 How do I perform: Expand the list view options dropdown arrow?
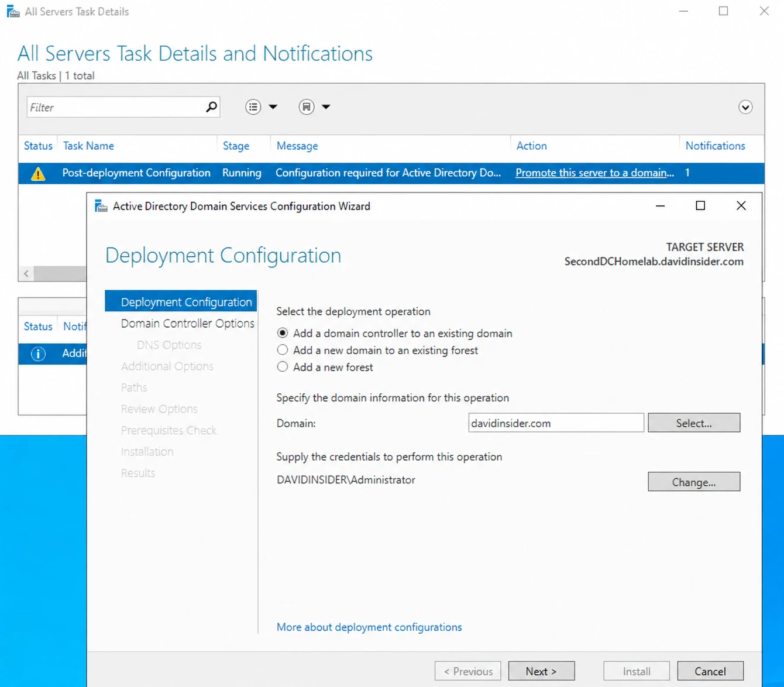point(273,107)
